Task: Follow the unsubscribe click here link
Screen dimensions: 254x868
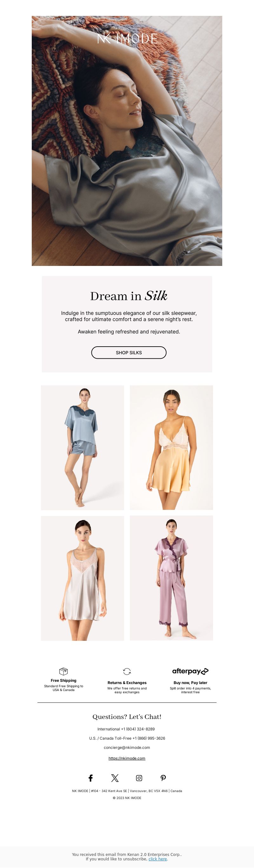Action: 158,859
